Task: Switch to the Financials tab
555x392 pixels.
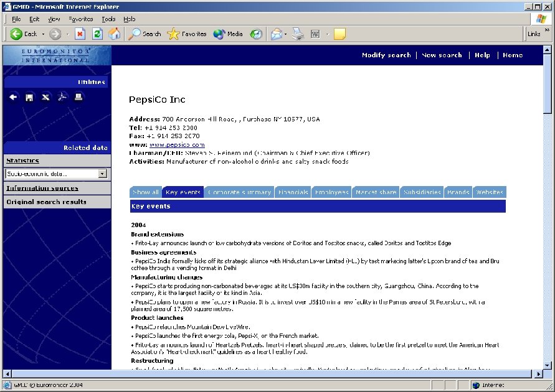Action: [292, 192]
